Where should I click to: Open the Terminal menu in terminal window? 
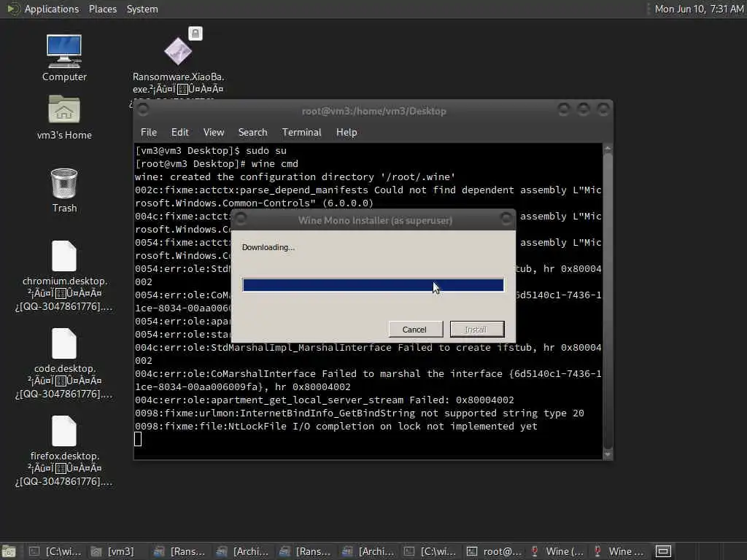coord(301,133)
